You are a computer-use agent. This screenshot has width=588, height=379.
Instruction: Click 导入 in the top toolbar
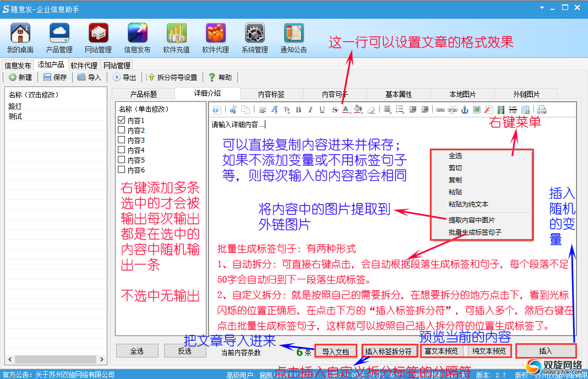point(89,77)
